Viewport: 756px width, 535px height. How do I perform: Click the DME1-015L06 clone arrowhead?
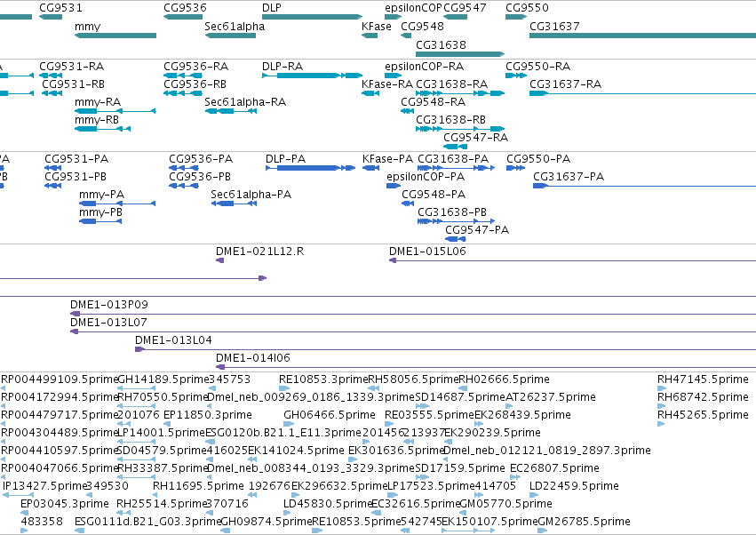point(393,260)
